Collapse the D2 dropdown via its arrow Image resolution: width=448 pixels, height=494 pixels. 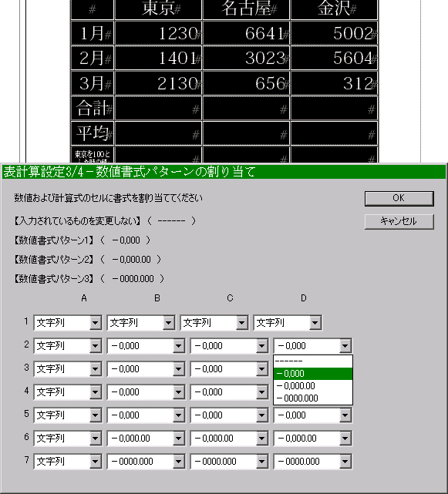[x=345, y=346]
